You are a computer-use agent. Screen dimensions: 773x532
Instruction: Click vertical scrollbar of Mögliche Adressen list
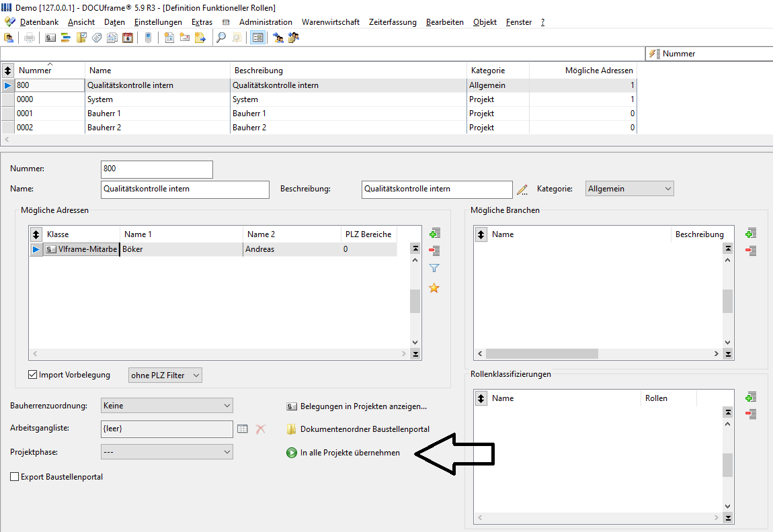415,300
